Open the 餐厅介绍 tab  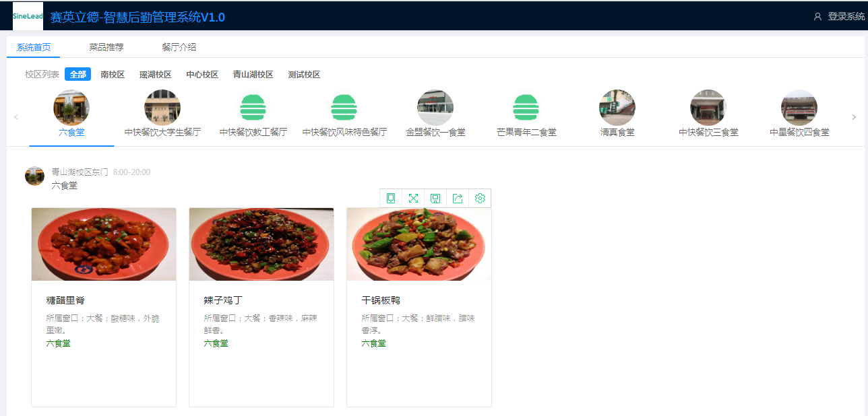179,47
